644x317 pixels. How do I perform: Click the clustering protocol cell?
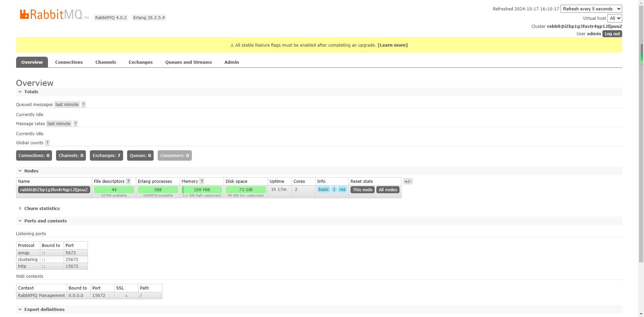28,260
